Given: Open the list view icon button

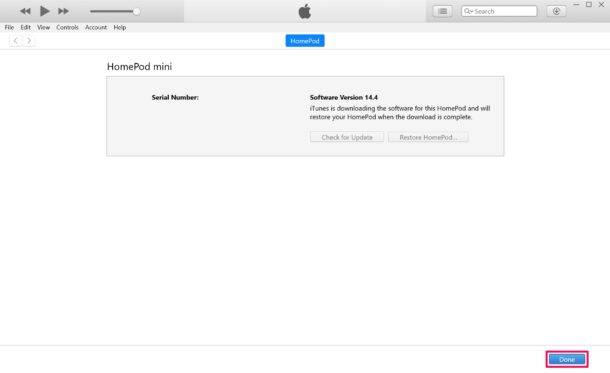Looking at the screenshot, I should tap(443, 11).
